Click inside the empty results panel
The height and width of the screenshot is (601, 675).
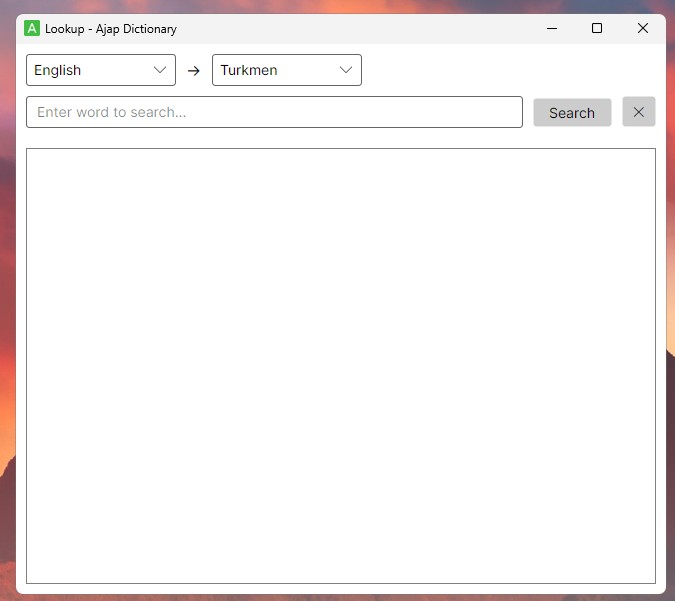pyautogui.click(x=340, y=365)
